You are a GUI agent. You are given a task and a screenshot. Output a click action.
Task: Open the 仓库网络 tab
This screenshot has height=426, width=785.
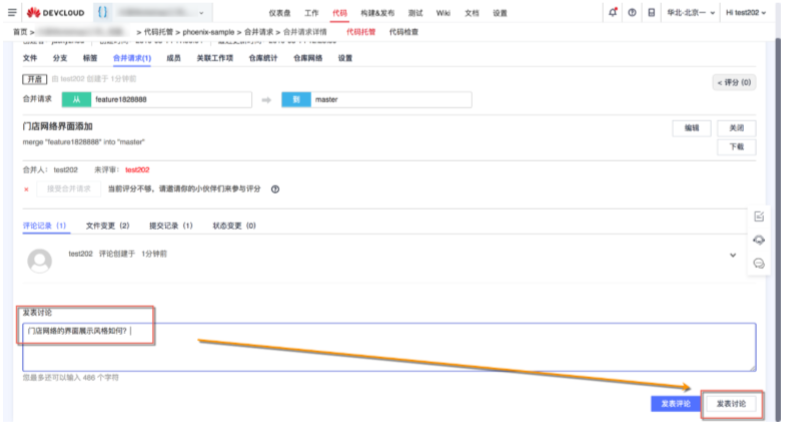(308, 58)
